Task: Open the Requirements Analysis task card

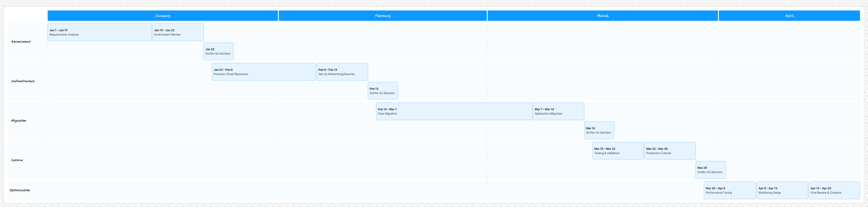Action: (x=100, y=32)
